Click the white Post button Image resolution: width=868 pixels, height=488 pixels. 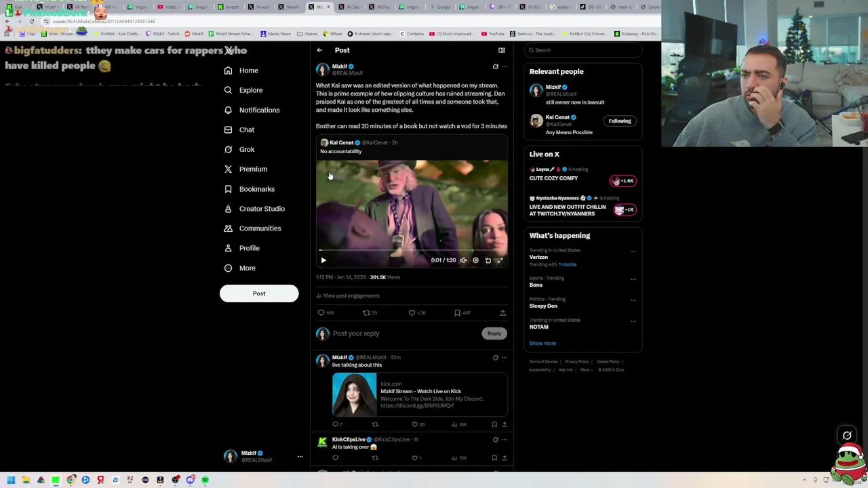click(x=259, y=293)
